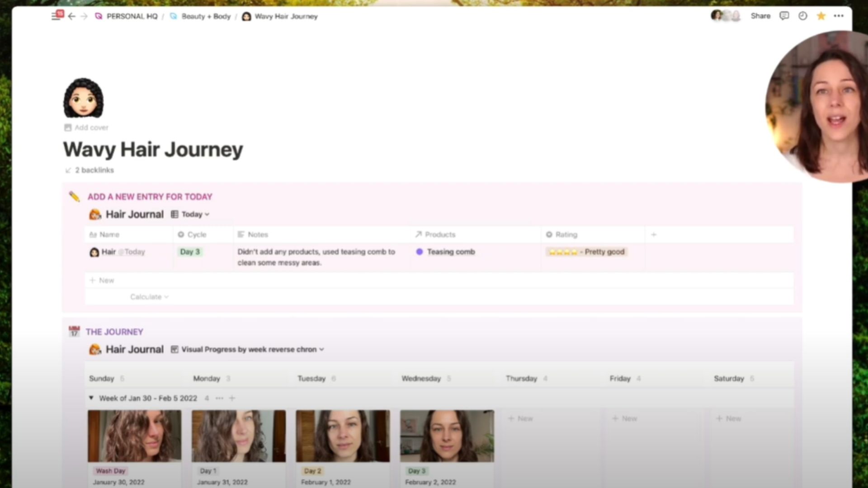Screen dimensions: 868x488
Task: Open the comments icon in top bar
Action: pyautogui.click(x=784, y=16)
